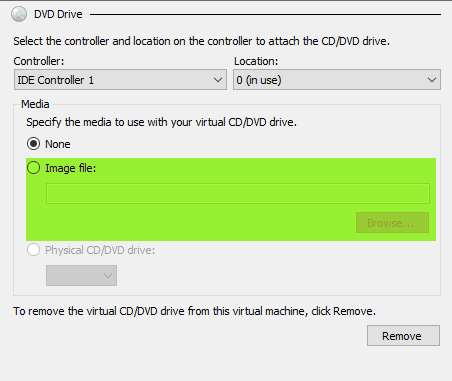Click the Location: label
Screen dimensions: 452x381
(x=256, y=61)
